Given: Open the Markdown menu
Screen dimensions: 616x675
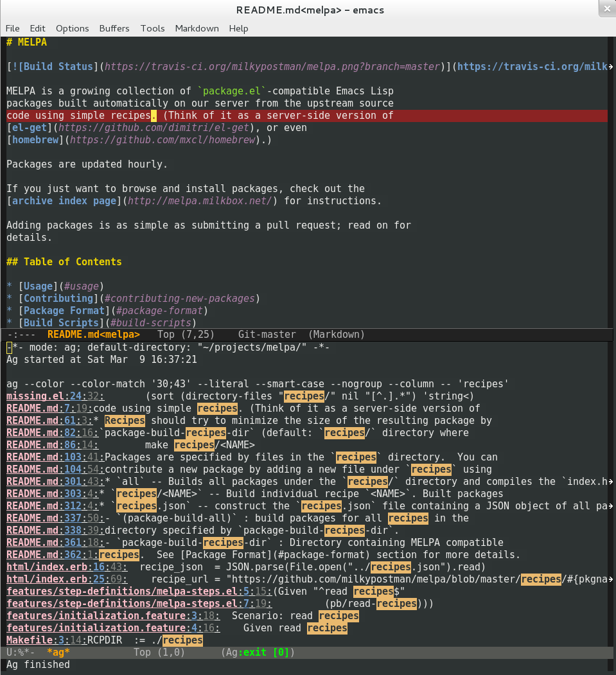Looking at the screenshot, I should (197, 28).
